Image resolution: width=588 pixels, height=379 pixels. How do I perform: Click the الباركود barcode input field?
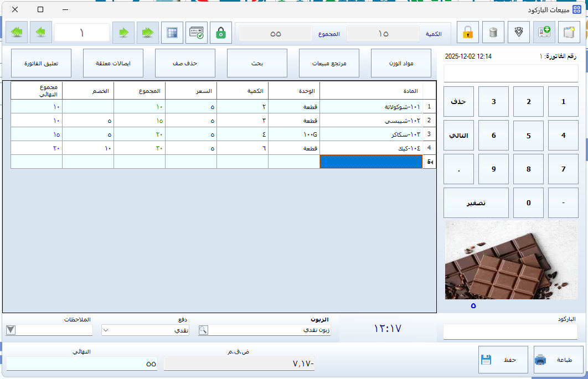(x=510, y=331)
